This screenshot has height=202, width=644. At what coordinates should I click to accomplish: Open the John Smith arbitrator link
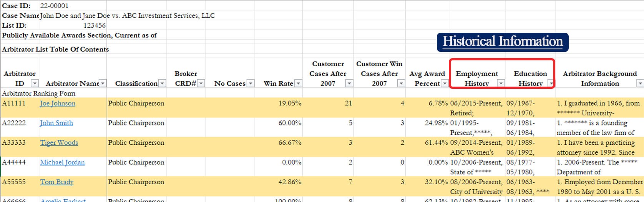tap(56, 123)
